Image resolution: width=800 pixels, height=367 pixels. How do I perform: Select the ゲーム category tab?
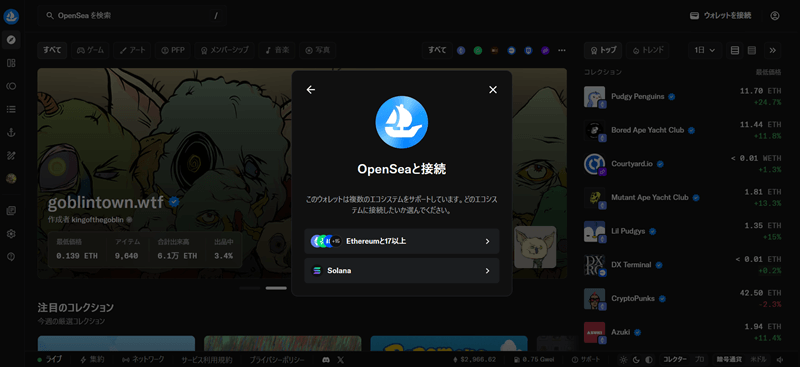pyautogui.click(x=90, y=51)
